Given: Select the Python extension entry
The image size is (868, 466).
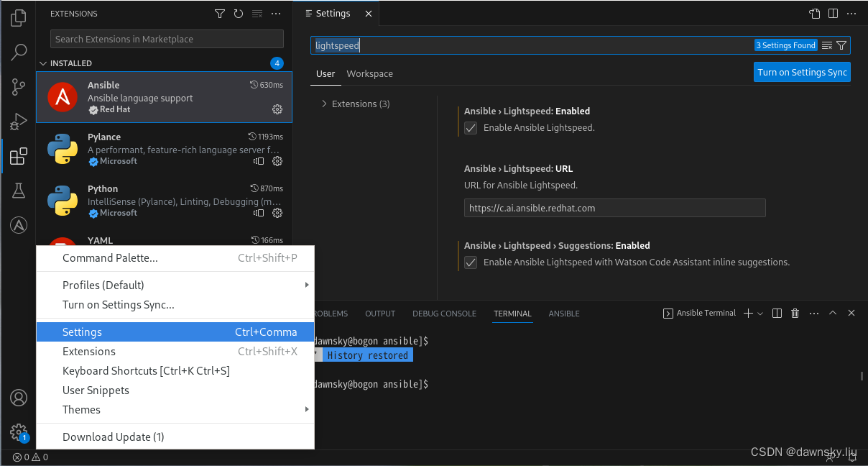Looking at the screenshot, I should (x=165, y=201).
